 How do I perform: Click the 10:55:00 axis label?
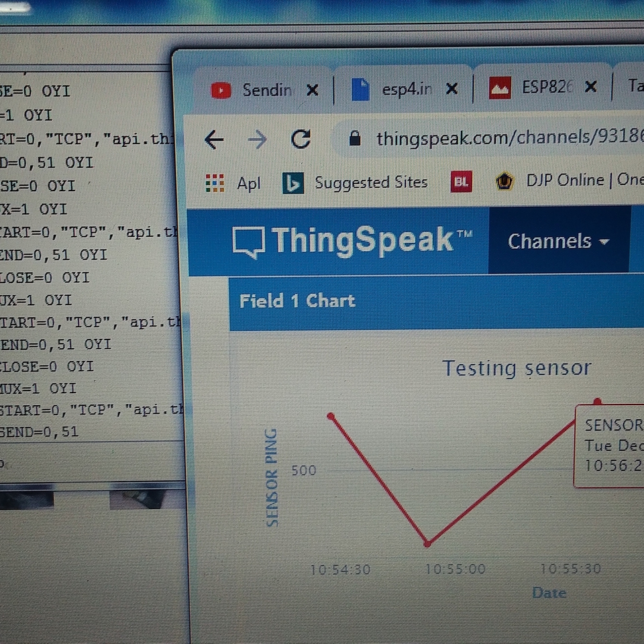tap(455, 569)
